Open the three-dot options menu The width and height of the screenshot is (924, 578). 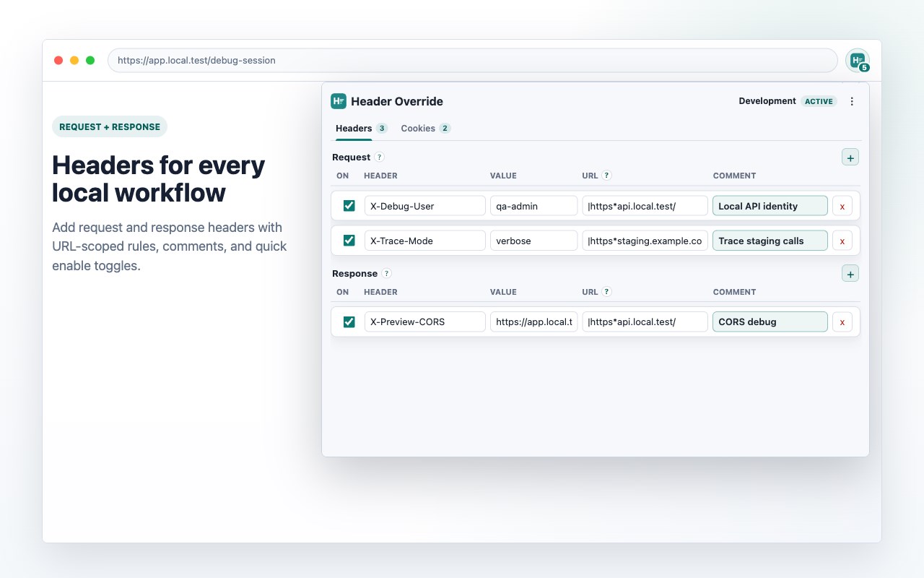(x=852, y=101)
